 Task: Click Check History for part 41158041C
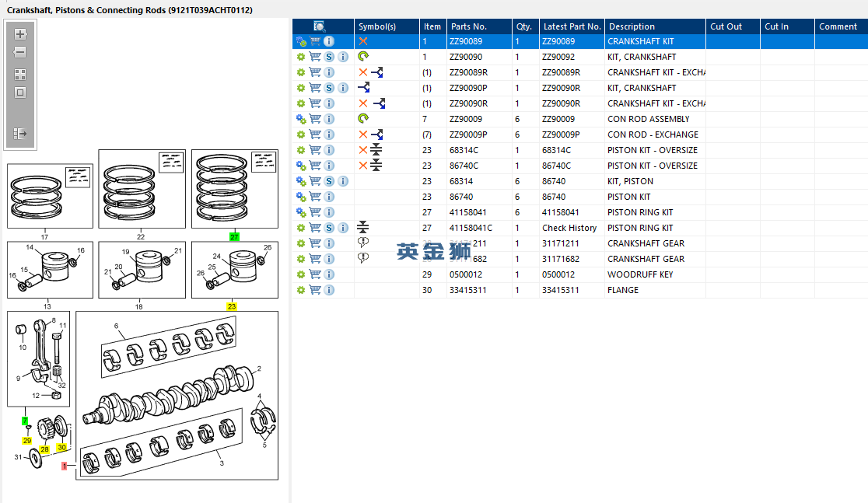569,228
